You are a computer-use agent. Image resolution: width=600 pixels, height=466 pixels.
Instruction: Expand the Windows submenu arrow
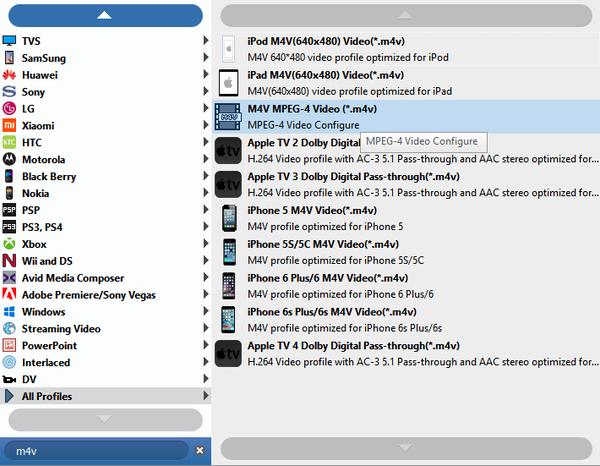pyautogui.click(x=205, y=311)
